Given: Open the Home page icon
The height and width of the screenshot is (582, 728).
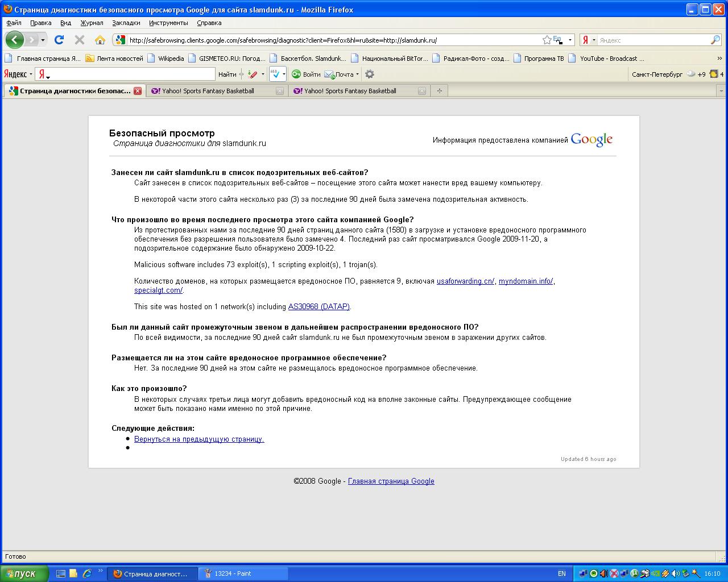Looking at the screenshot, I should point(100,40).
